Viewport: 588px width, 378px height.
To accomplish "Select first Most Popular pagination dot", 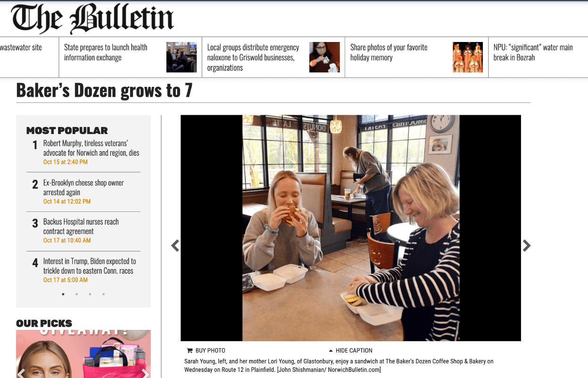I will point(63,294).
